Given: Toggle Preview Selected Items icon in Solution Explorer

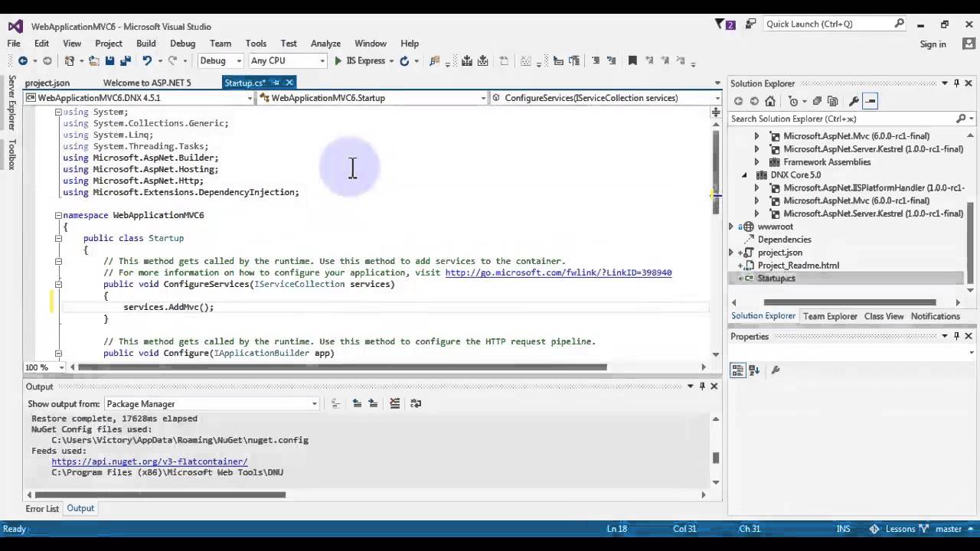Looking at the screenshot, I should (x=871, y=101).
